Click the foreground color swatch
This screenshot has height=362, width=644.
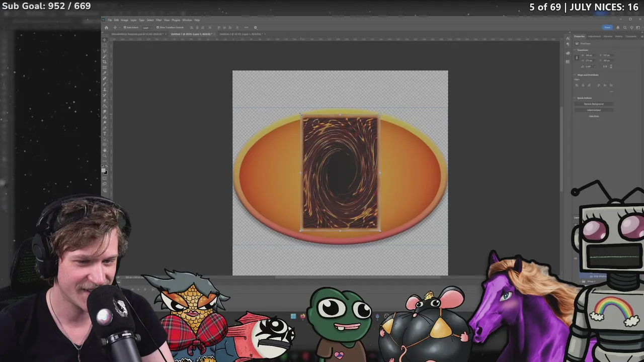click(103, 170)
